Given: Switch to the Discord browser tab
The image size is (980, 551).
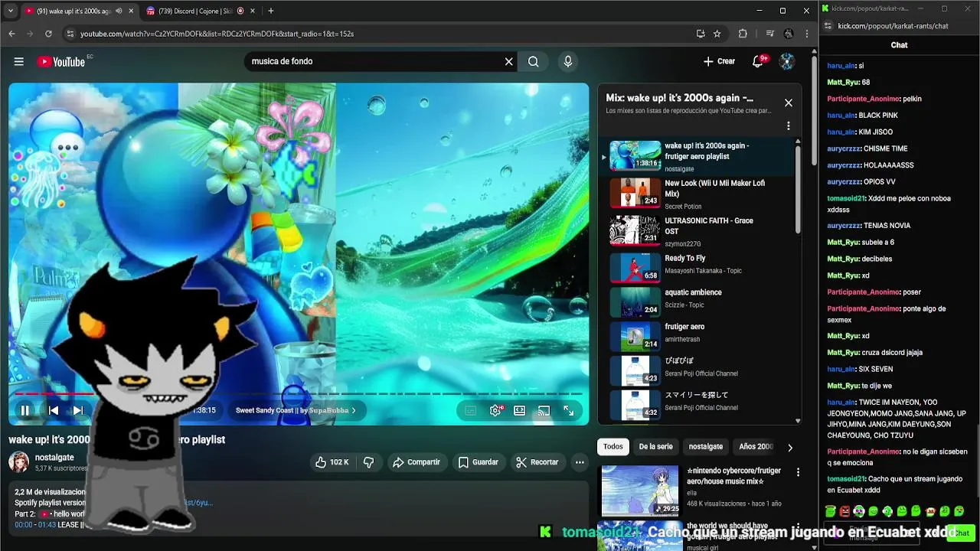Looking at the screenshot, I should [195, 11].
